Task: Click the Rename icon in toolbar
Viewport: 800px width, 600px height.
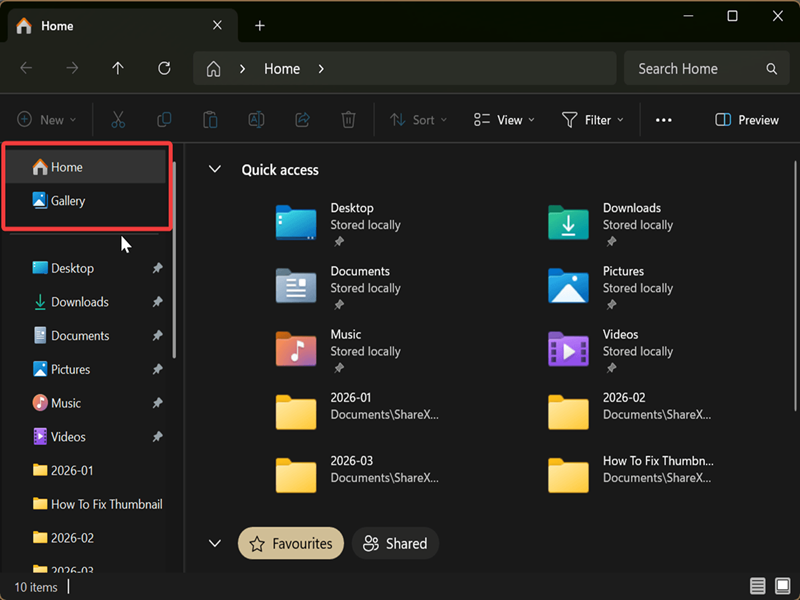Action: click(256, 120)
